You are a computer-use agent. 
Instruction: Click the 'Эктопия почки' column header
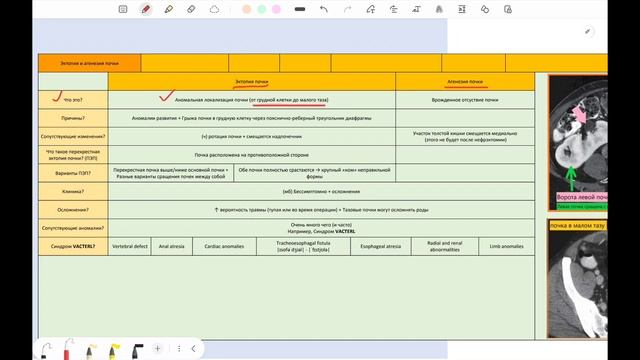click(251, 82)
